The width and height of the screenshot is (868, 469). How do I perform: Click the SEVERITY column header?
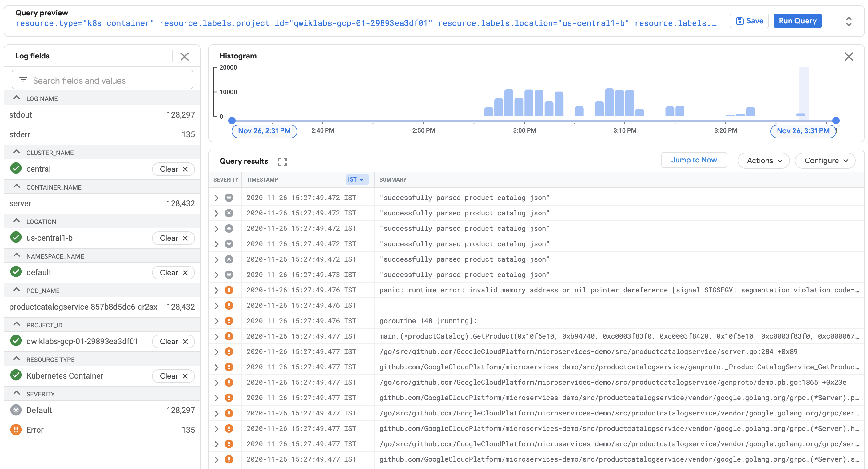225,180
